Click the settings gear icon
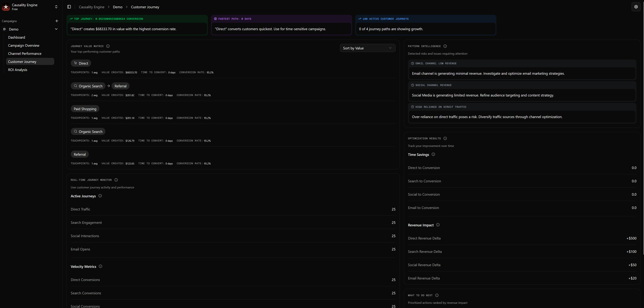 click(x=636, y=7)
